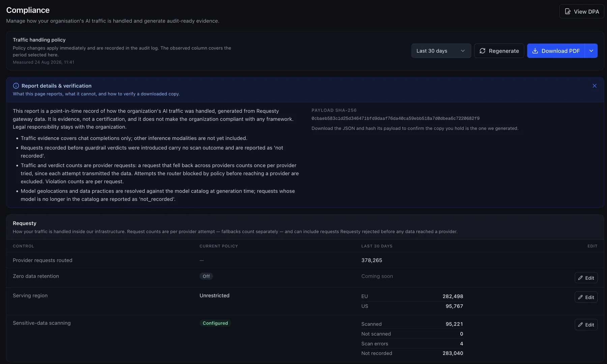This screenshot has width=607, height=364.
Task: Select the Scan errors count 4
Action: click(x=462, y=344)
